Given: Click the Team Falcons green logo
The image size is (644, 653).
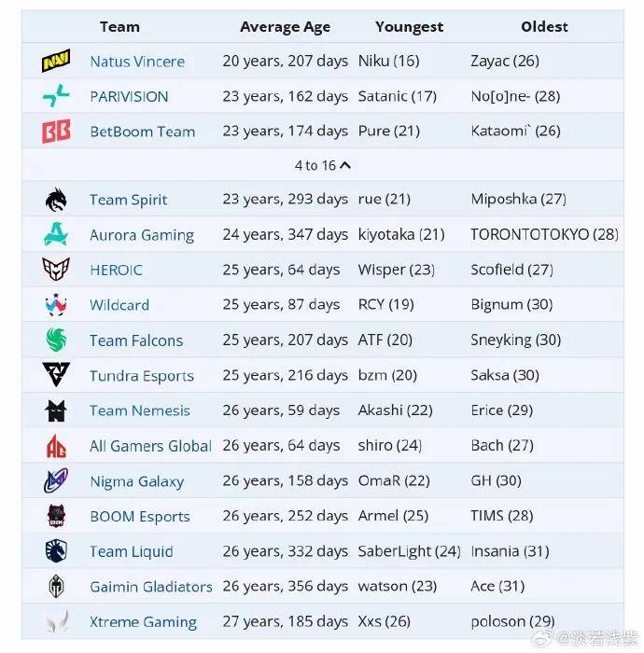Looking at the screenshot, I should point(56,340).
